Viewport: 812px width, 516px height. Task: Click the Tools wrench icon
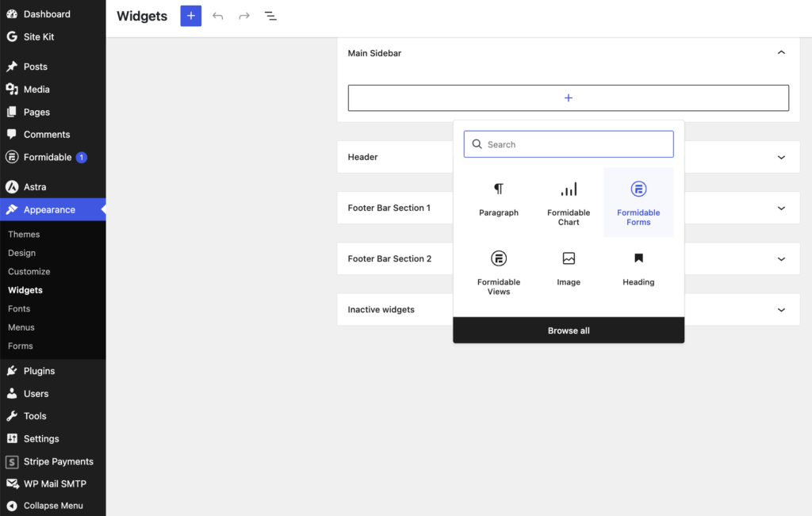[12, 415]
